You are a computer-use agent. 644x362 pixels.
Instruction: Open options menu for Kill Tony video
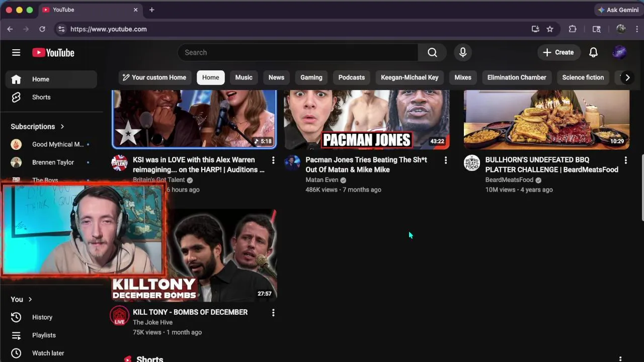click(x=273, y=313)
